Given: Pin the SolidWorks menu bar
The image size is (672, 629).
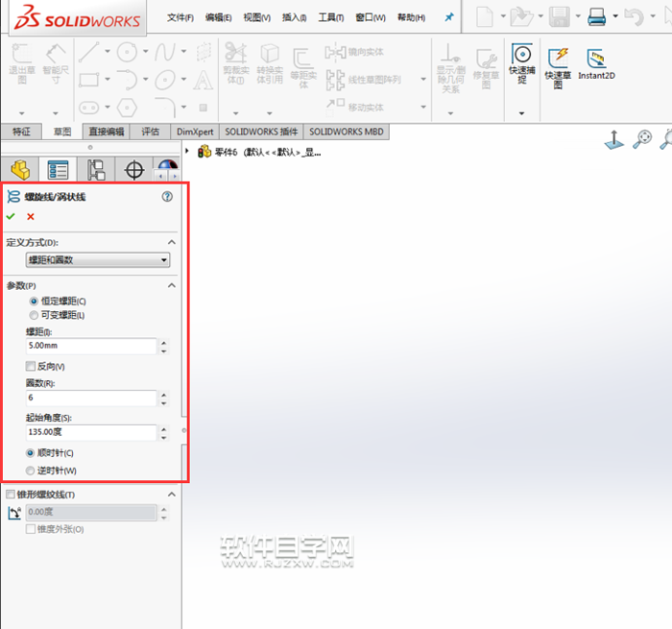Looking at the screenshot, I should [449, 17].
